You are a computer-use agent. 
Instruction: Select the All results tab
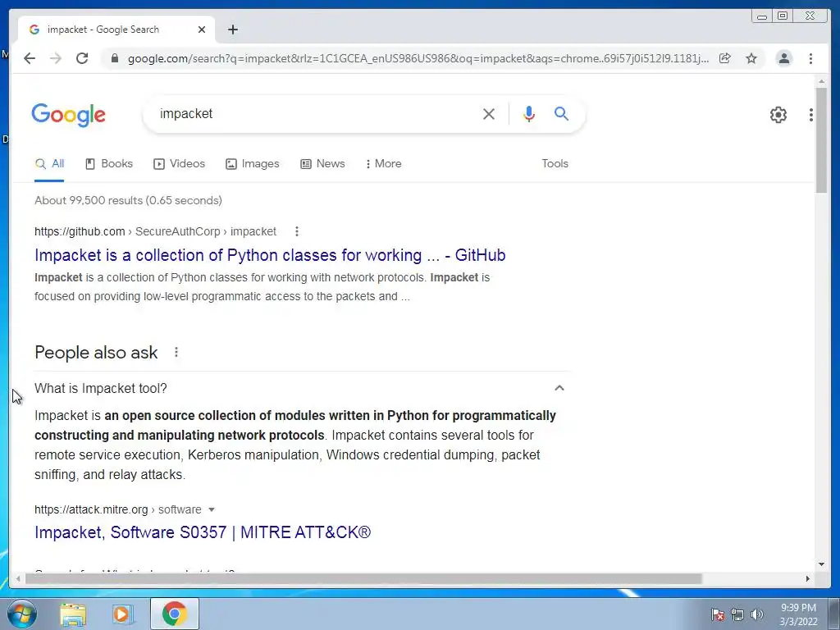pyautogui.click(x=49, y=164)
